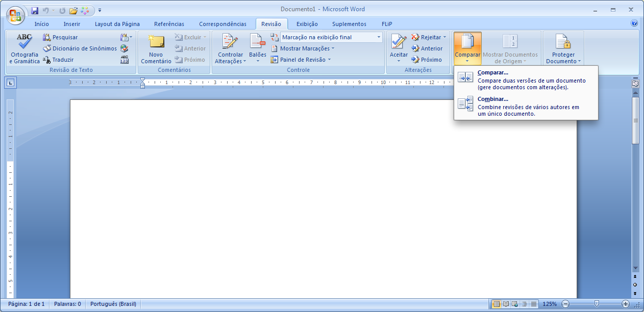Open Pesquisar research pane
Screen dimensions: 644x312
pos(60,37)
